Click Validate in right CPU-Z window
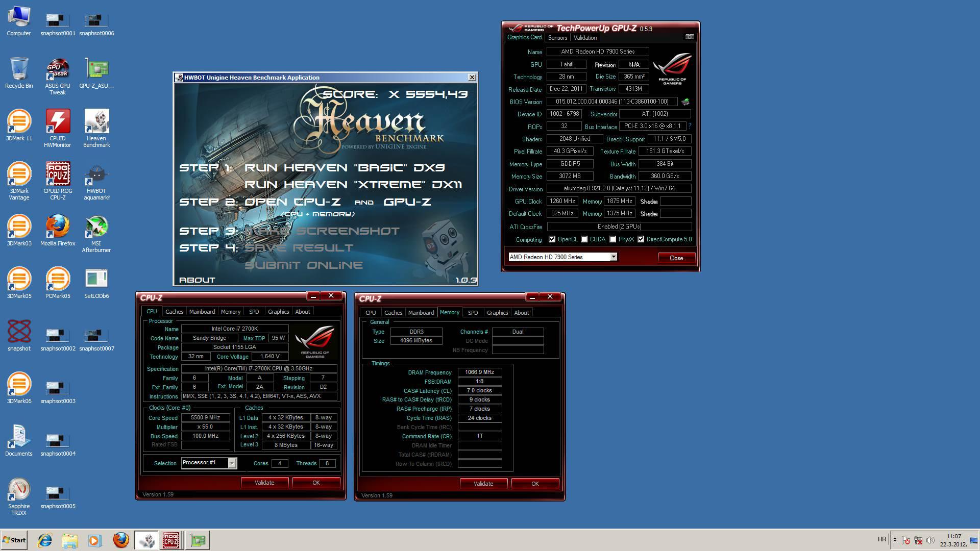 click(483, 484)
